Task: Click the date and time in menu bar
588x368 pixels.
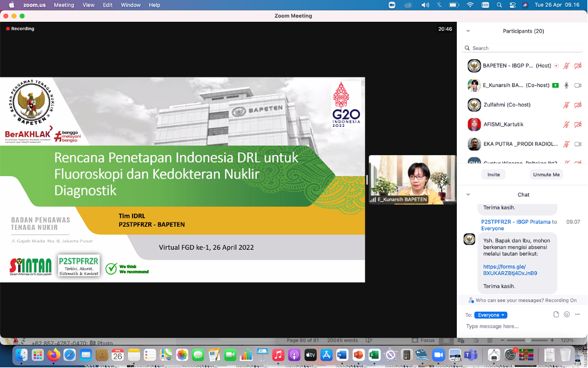Action: [x=557, y=5]
